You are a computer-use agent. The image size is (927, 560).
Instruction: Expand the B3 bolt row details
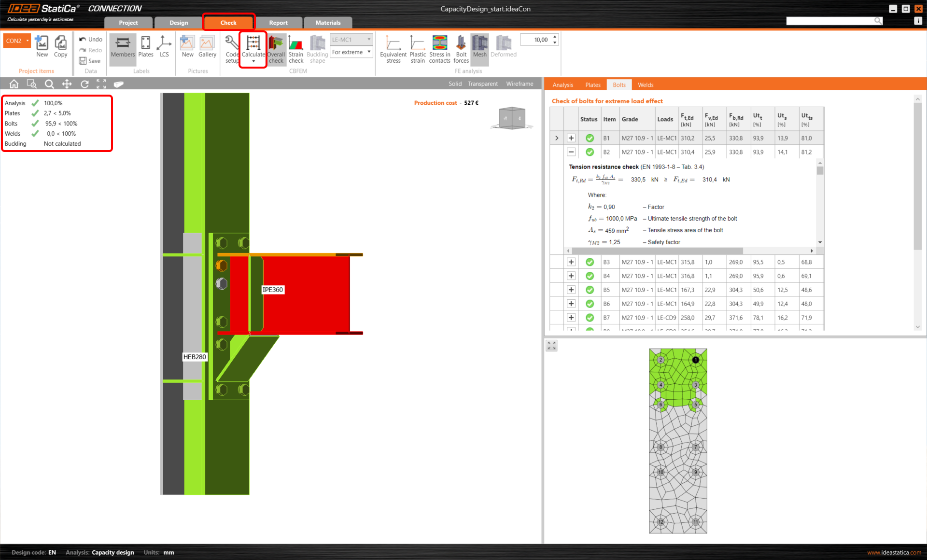click(571, 262)
